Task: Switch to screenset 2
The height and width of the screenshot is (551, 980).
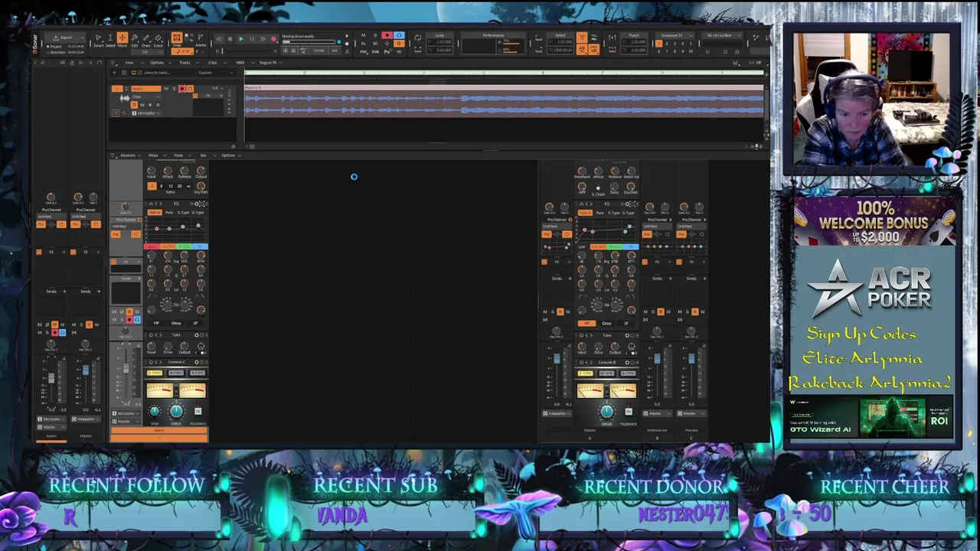Action: (667, 44)
